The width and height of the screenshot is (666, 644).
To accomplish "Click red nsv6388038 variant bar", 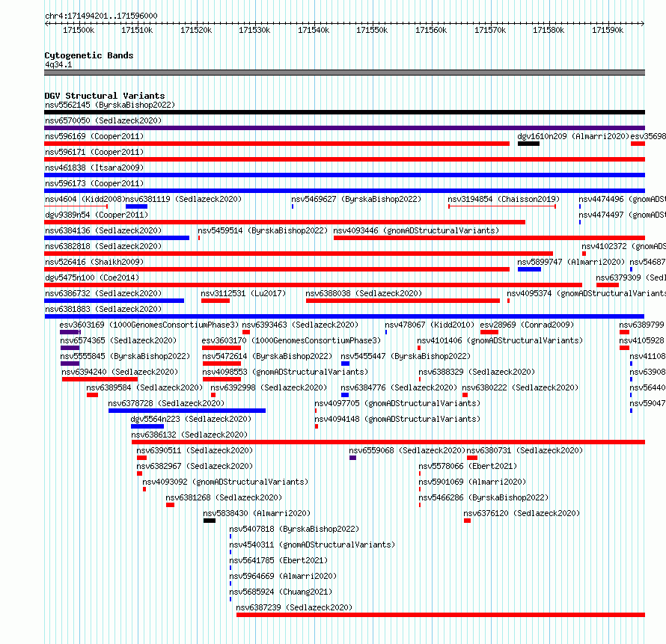I will click(x=403, y=301).
